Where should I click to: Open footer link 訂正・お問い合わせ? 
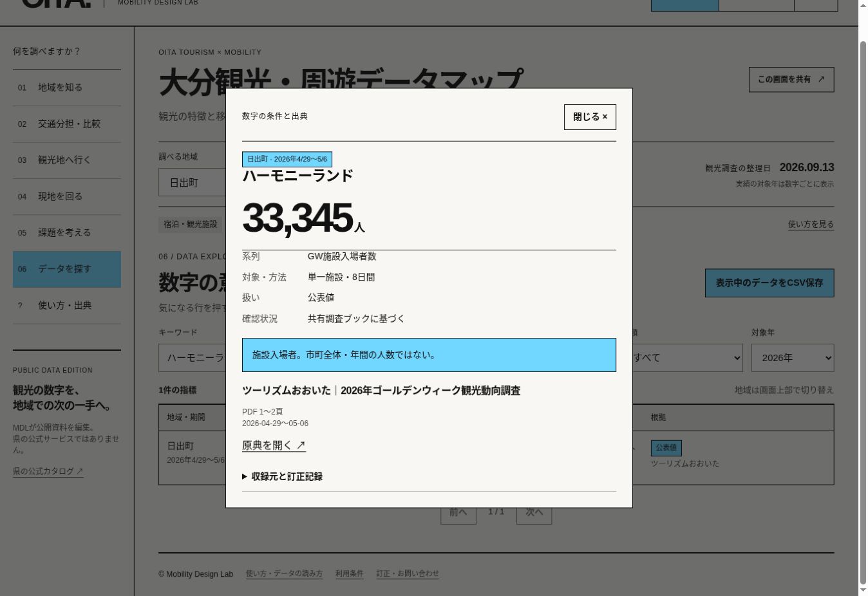point(408,573)
